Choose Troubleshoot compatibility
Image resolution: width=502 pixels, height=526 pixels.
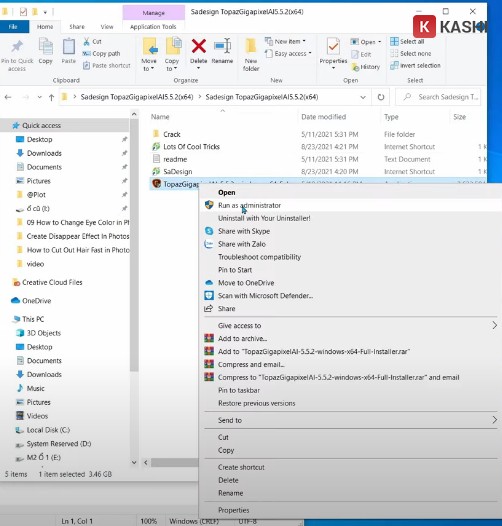[x=259, y=257]
